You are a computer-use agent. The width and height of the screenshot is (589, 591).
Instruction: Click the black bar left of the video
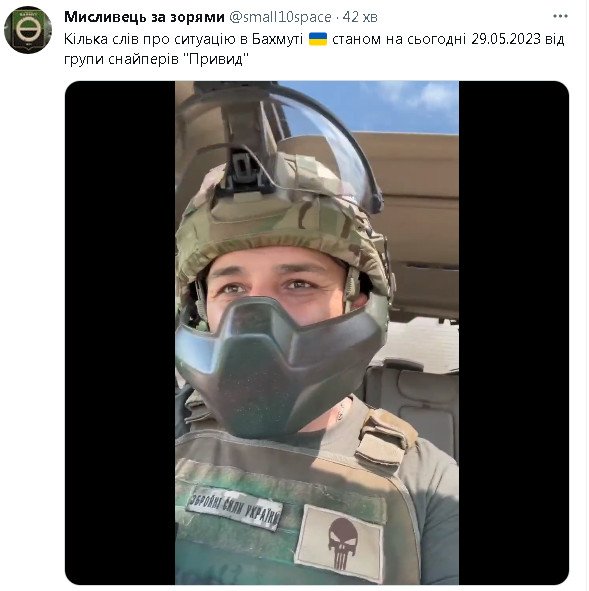point(120,333)
